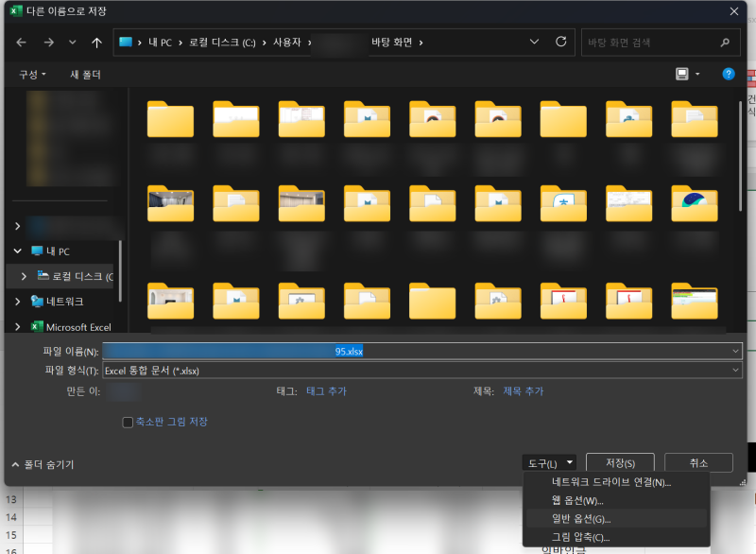Screen dimensions: 756x554
Task: Click 사용자 in the address breadcrumb
Action: (x=287, y=43)
